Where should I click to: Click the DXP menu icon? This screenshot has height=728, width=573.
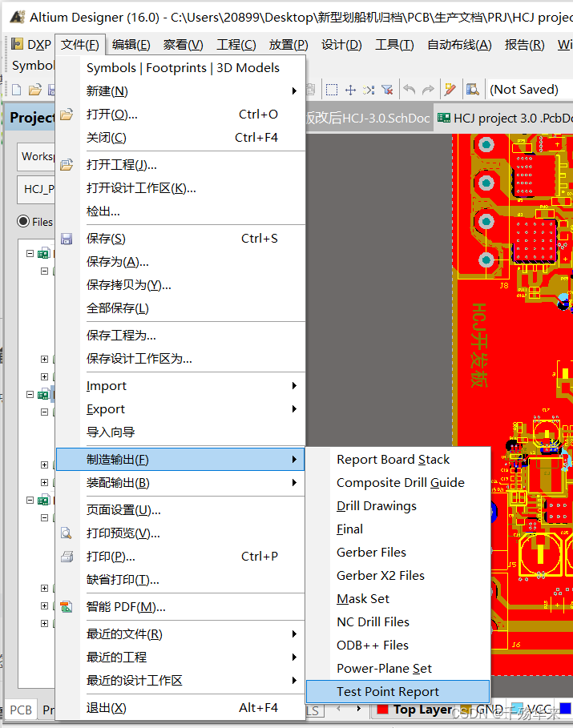(17, 44)
